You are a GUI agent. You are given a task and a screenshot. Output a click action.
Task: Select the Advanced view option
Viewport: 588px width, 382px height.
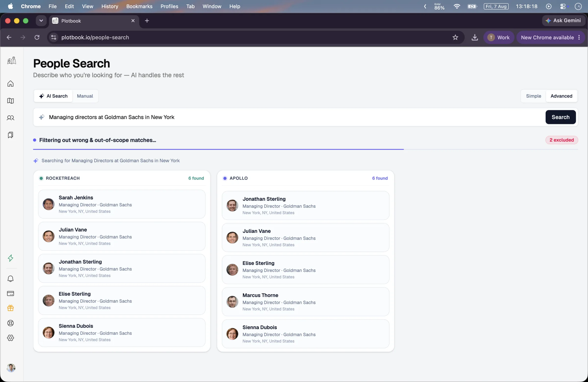pos(561,96)
